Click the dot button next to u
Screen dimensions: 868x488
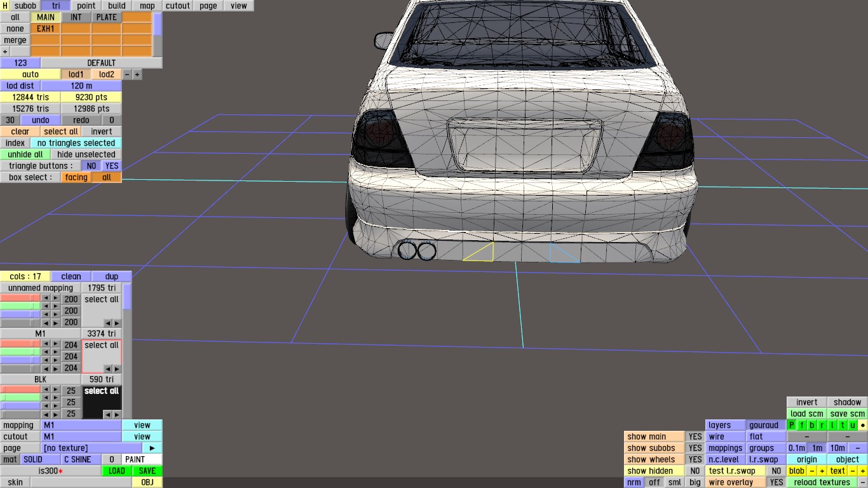click(863, 425)
